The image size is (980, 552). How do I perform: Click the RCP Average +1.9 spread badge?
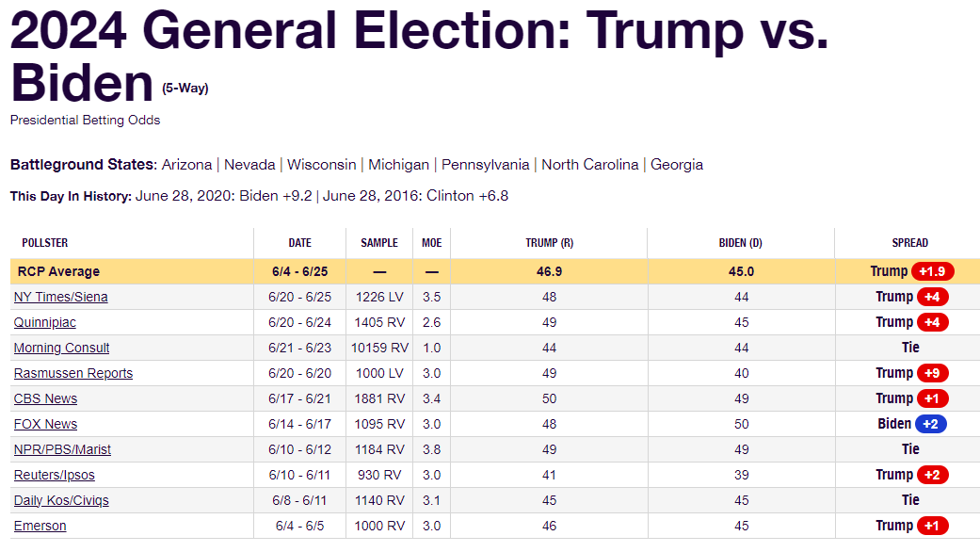[x=932, y=271]
